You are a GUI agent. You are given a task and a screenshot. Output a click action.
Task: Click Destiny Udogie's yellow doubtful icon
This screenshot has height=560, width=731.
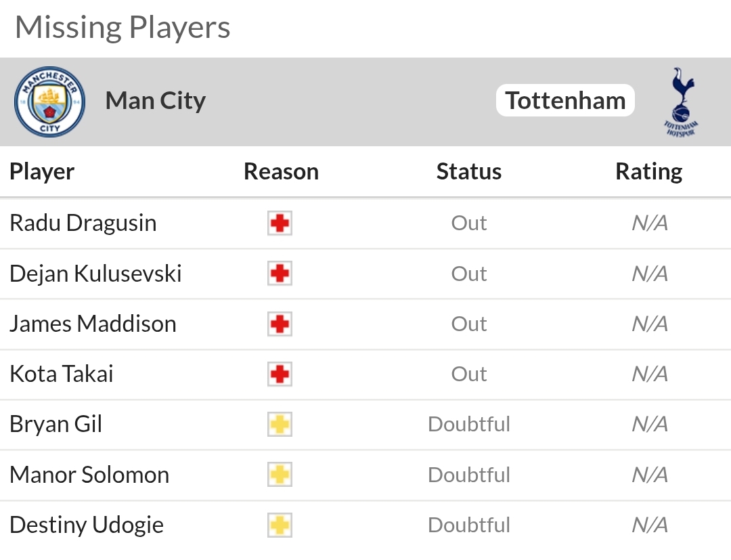[x=280, y=525]
